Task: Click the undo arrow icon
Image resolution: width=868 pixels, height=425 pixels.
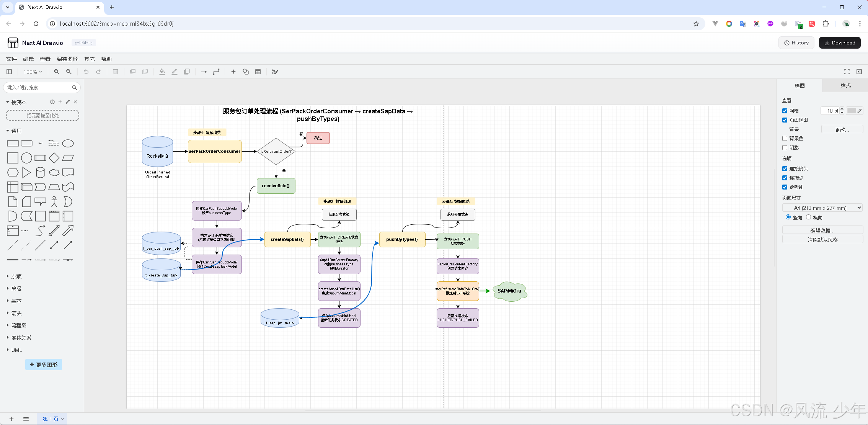Action: pos(86,72)
